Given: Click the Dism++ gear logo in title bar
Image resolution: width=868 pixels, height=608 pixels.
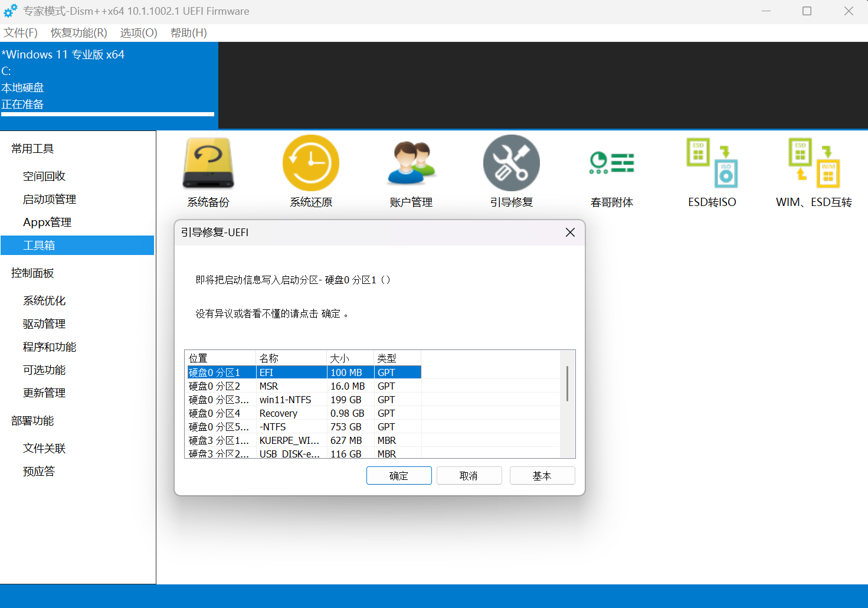Looking at the screenshot, I should pyautogui.click(x=11, y=11).
